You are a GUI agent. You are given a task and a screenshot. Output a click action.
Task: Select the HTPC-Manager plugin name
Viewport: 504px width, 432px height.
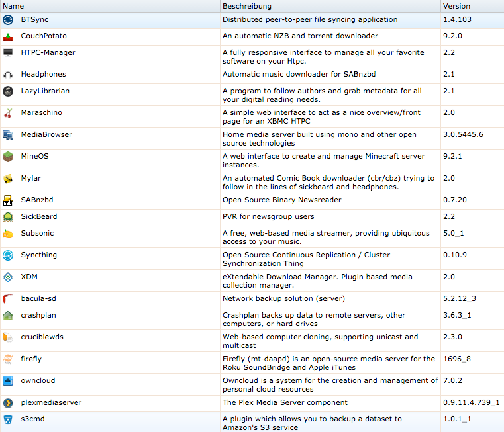(x=48, y=52)
